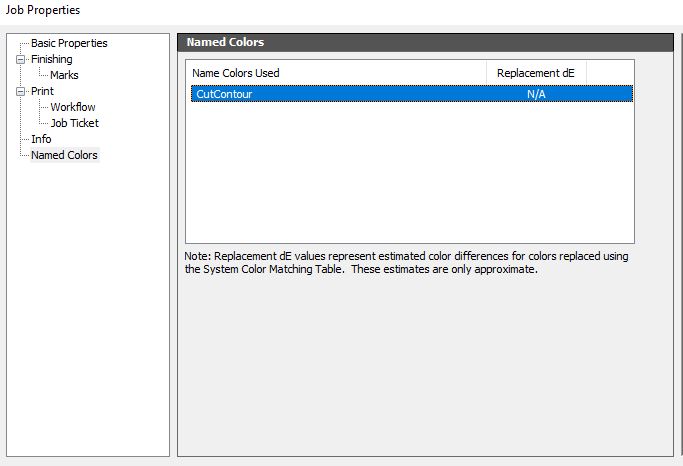This screenshot has width=683, height=466.
Task: Go to the Job Ticket page
Action: pyautogui.click(x=74, y=123)
